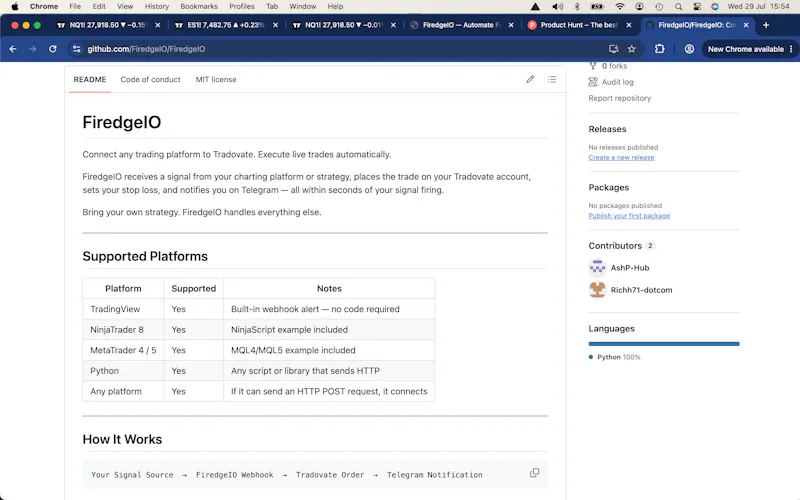Click the 0 forks count text
The image size is (800, 500).
click(614, 66)
